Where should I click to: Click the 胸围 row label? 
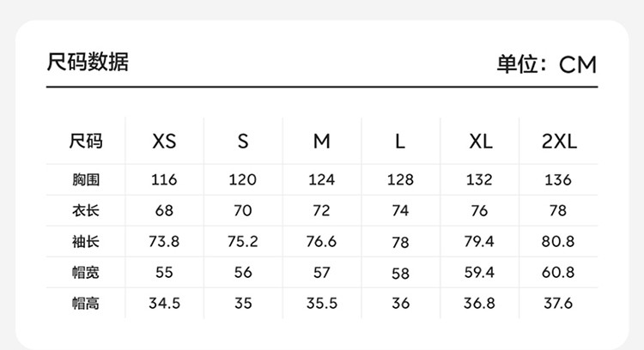click(x=86, y=180)
